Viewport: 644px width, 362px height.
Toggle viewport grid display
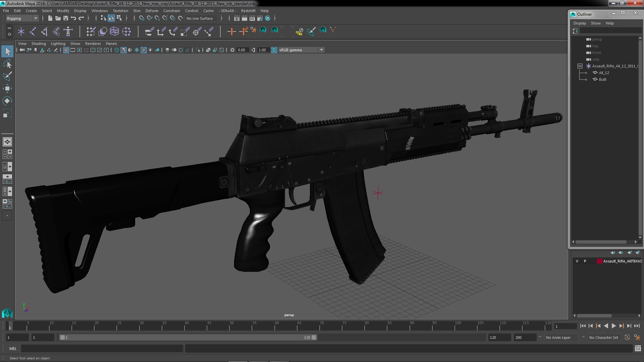click(66, 50)
